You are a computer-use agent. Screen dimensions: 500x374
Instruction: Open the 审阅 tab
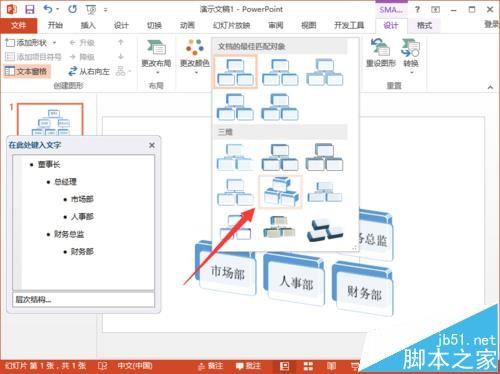[276, 25]
